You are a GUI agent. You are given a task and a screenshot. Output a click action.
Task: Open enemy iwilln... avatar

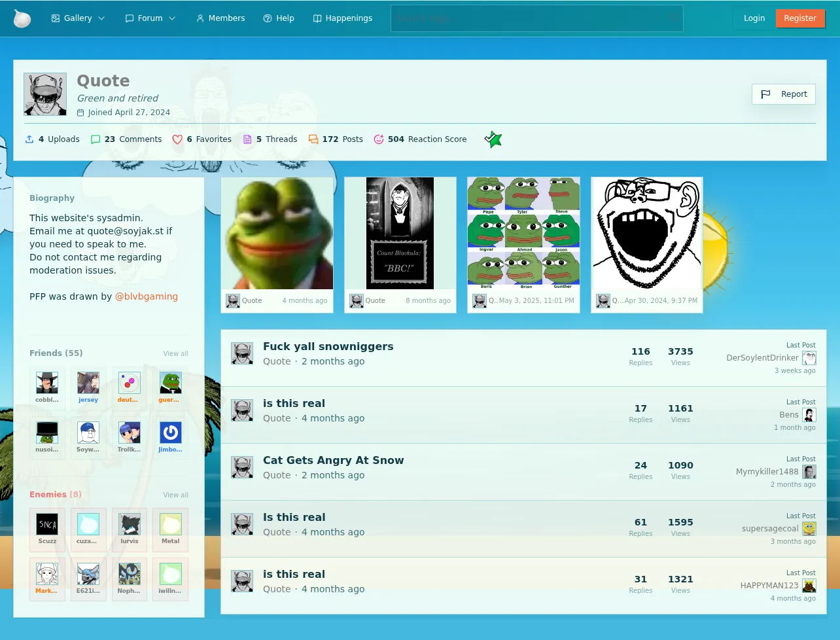pyautogui.click(x=171, y=574)
